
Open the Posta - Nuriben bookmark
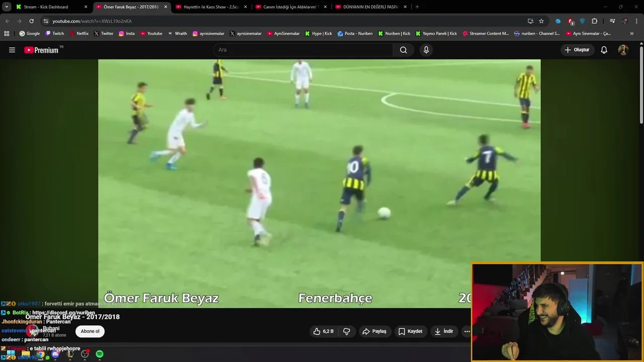point(355,34)
